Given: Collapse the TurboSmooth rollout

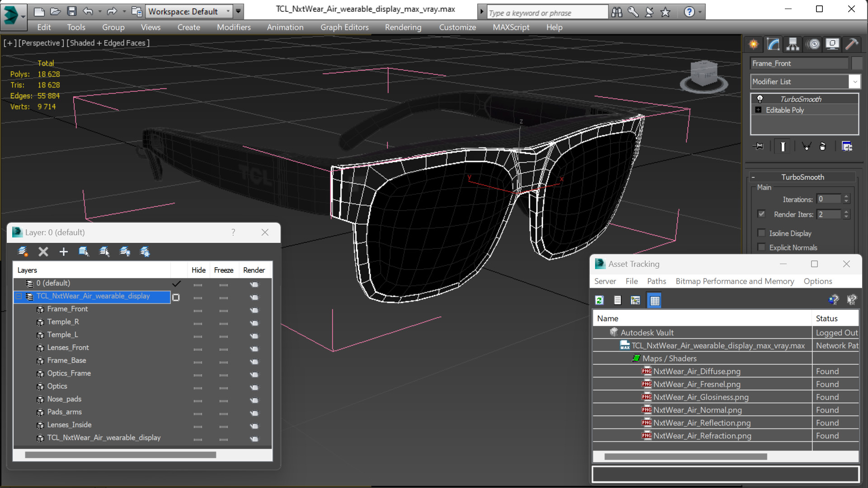Looking at the screenshot, I should pos(753,177).
